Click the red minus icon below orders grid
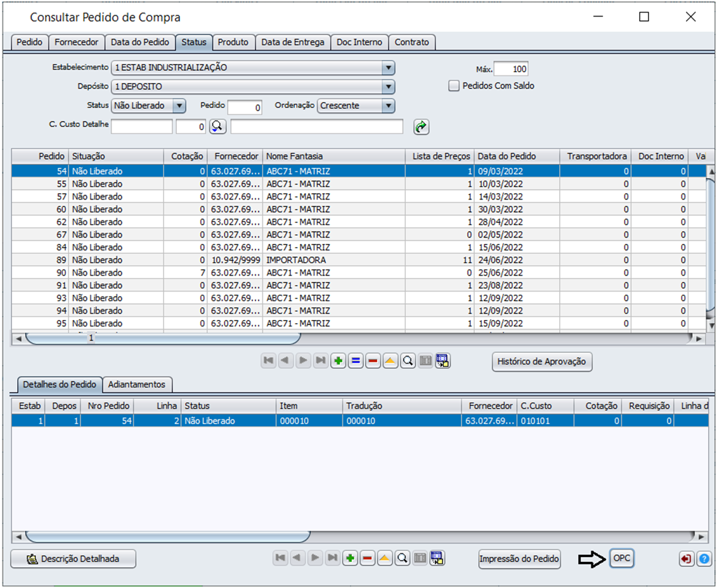Viewport: 717px width, 588px height. [x=373, y=361]
